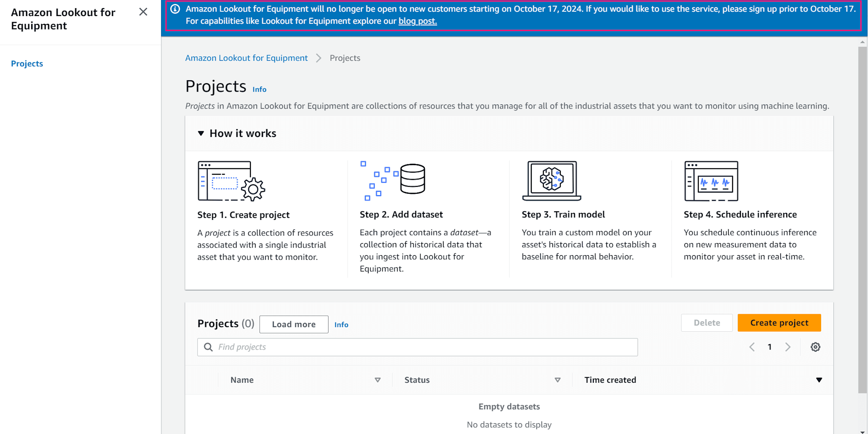Click the orange Create project button

[x=779, y=323]
